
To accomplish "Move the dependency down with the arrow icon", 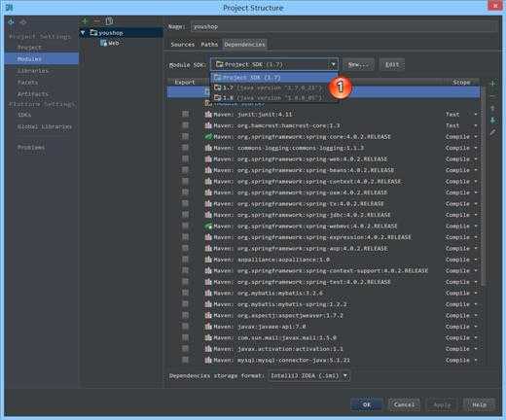I will point(492,121).
